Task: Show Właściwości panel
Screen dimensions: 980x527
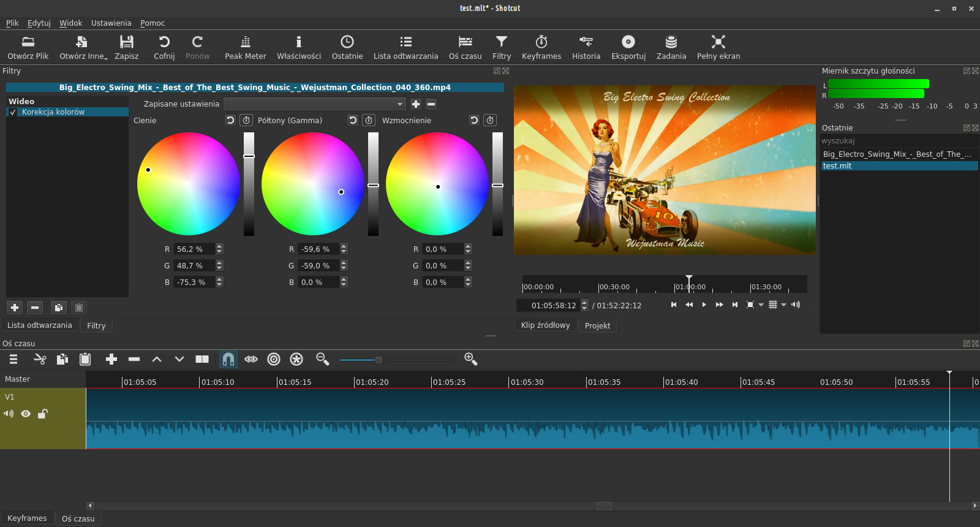Action: tap(299, 47)
